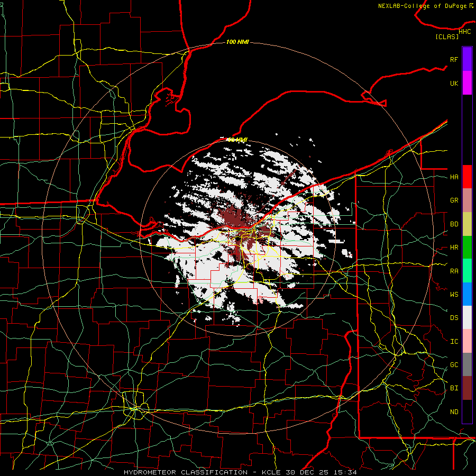Select the BD yellow-olive legend swatch
The image size is (476, 476).
point(467,224)
